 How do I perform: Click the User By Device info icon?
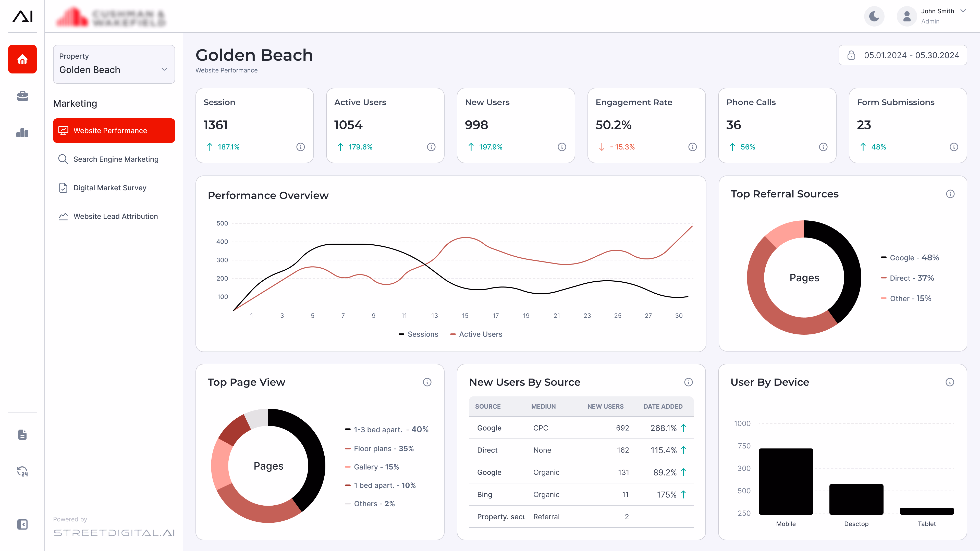coord(950,382)
